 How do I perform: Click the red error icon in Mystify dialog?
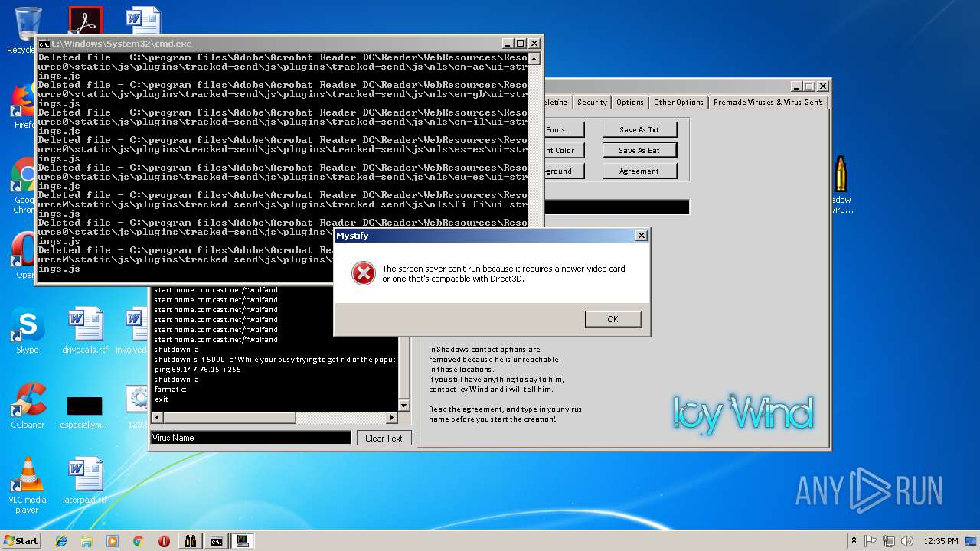pos(364,273)
